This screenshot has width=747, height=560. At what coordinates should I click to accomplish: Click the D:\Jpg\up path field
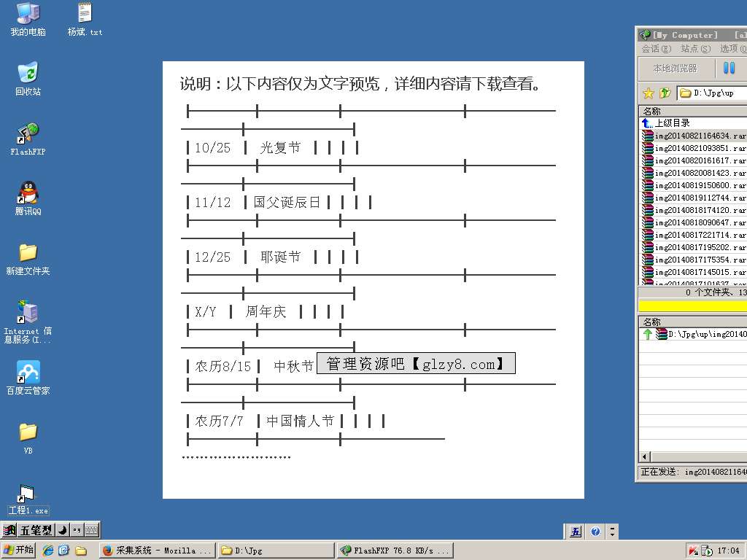click(x=712, y=93)
